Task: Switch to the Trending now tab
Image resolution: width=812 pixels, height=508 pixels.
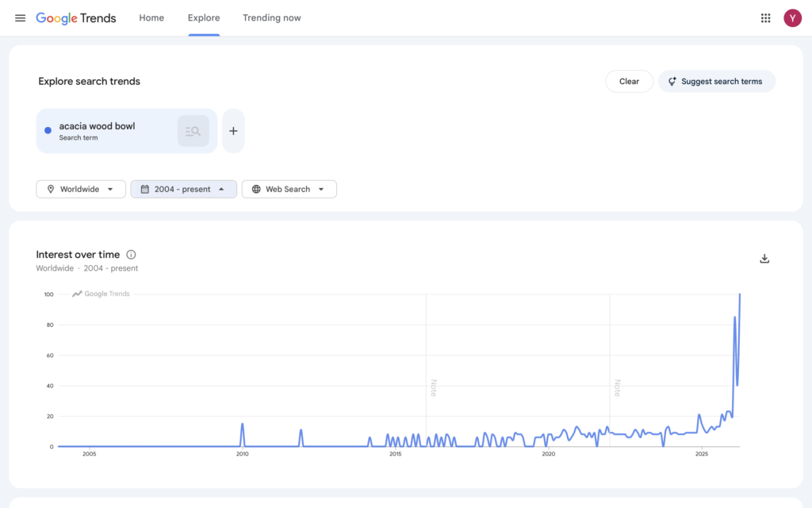Action: (271, 18)
